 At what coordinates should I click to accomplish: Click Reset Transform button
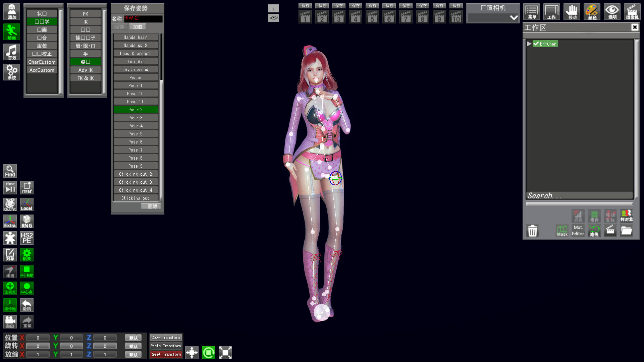(x=166, y=354)
